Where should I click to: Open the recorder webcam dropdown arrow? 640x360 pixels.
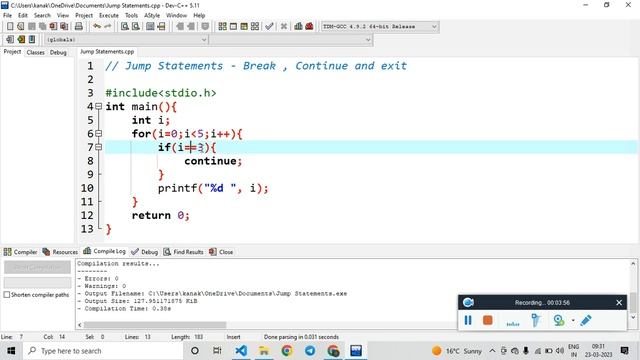[x=573, y=320]
